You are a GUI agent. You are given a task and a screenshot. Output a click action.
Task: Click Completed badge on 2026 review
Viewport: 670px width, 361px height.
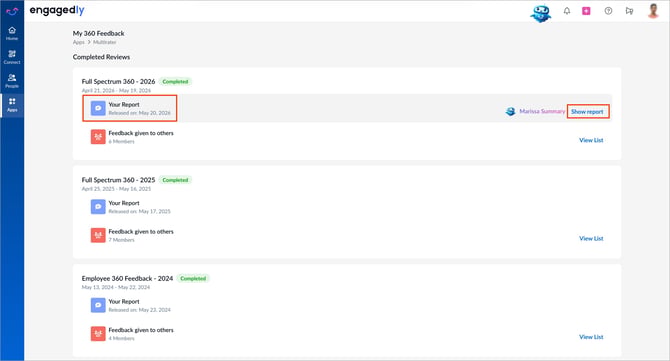tap(175, 82)
